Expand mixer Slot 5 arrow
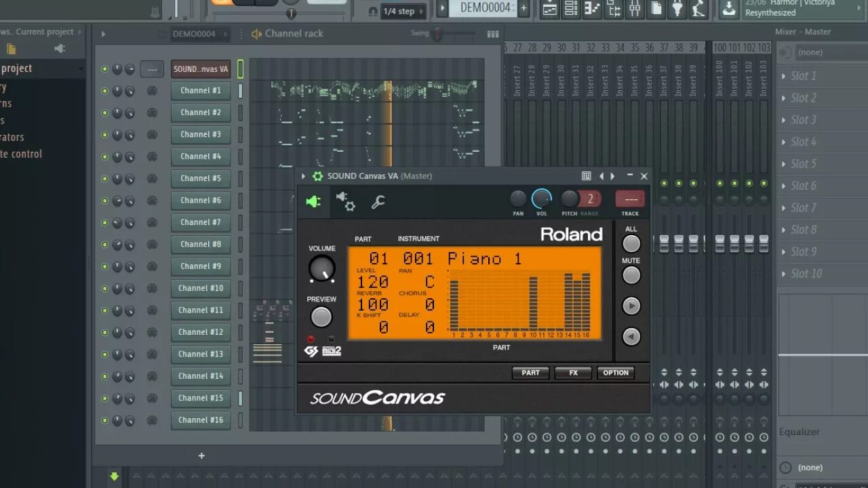The height and width of the screenshot is (488, 868). [x=784, y=164]
